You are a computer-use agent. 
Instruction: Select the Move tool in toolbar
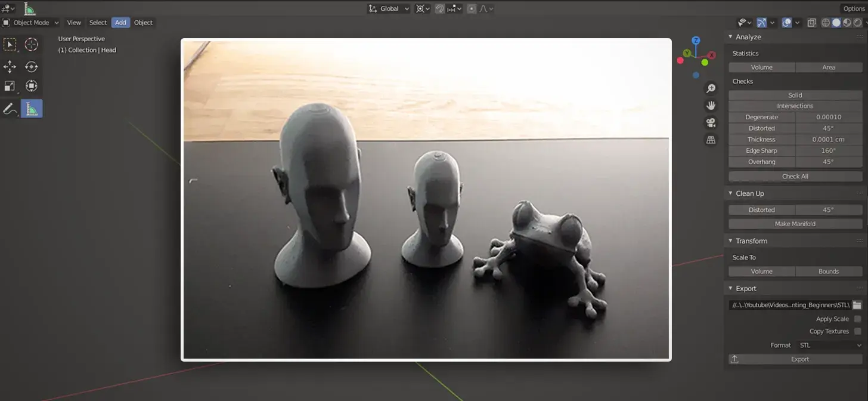tap(10, 66)
